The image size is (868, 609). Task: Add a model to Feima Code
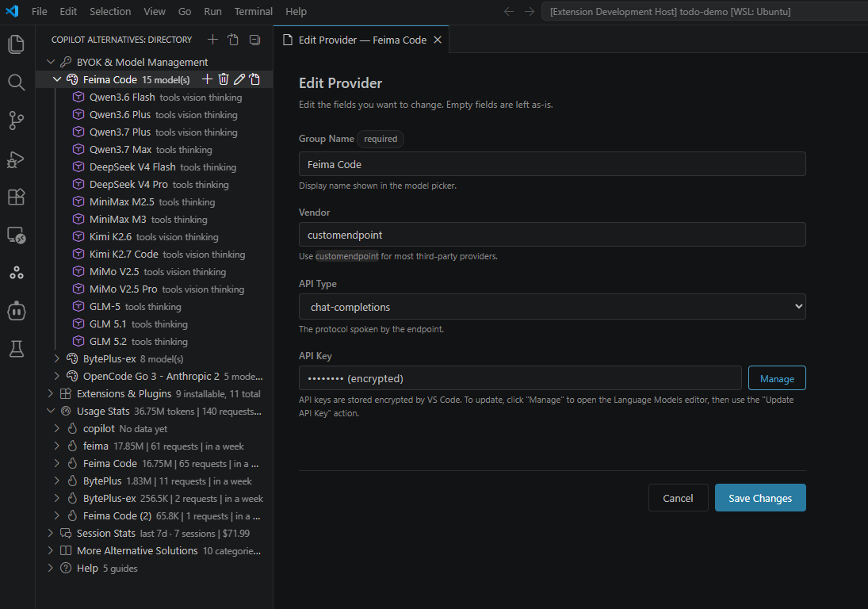coord(207,79)
